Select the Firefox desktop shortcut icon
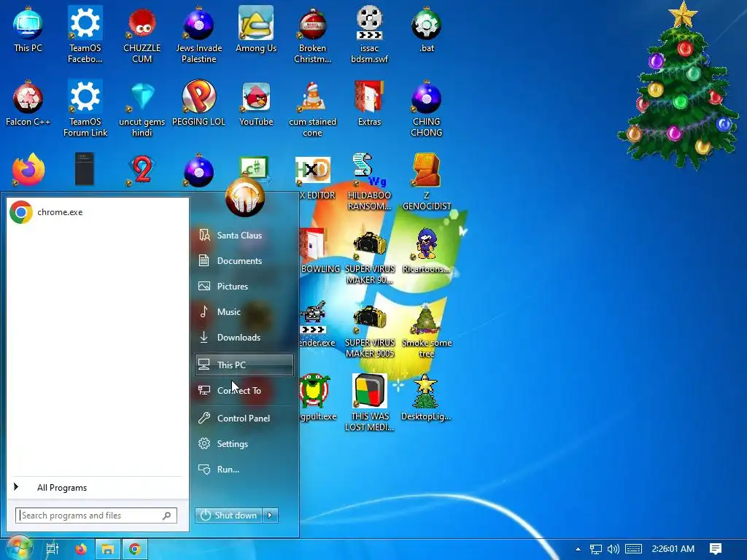Image resolution: width=747 pixels, height=560 pixels. pyautogui.click(x=28, y=170)
